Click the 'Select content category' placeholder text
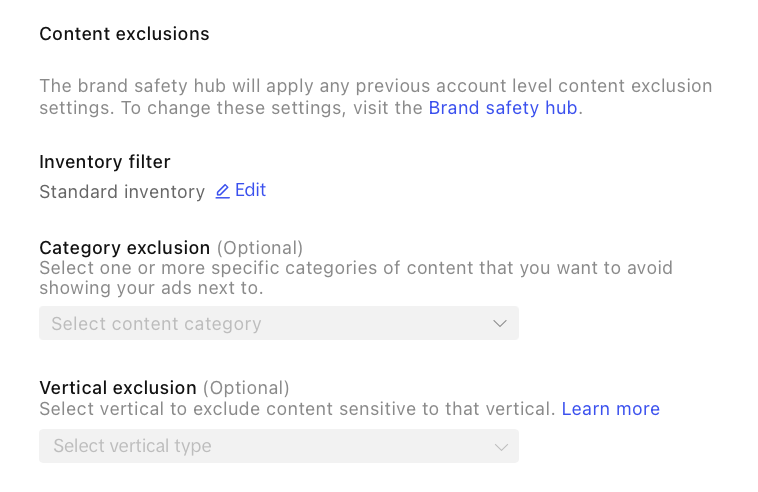This screenshot has height=492, width=758. (x=156, y=324)
